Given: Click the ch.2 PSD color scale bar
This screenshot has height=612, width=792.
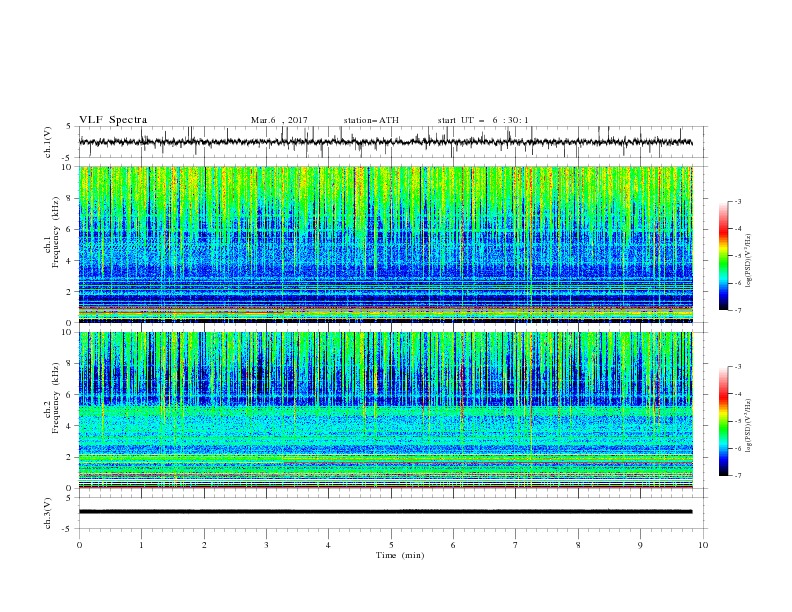Looking at the screenshot, I should [724, 421].
